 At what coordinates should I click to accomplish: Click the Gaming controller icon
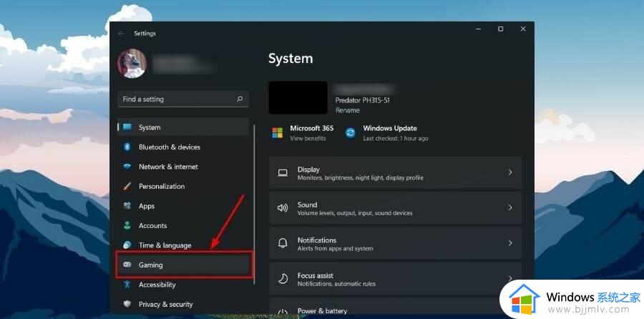coord(127,265)
